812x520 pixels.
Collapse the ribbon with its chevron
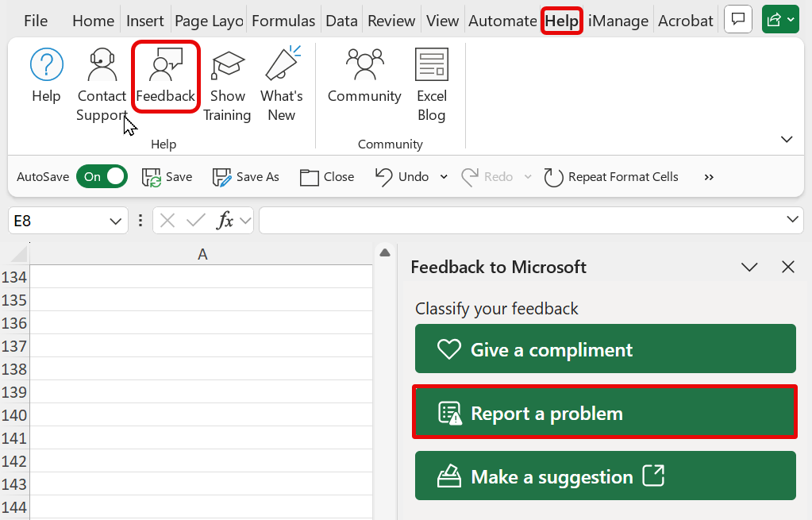tap(786, 138)
